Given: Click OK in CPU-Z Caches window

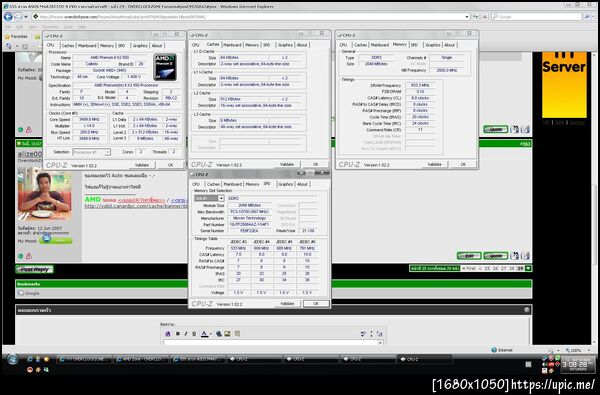Looking at the screenshot, I should tap(315, 164).
